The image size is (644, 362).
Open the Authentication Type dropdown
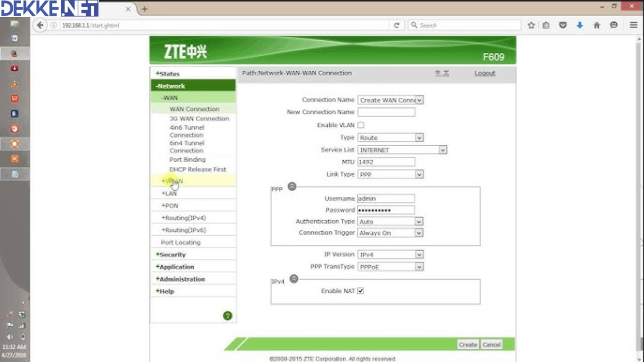point(390,222)
